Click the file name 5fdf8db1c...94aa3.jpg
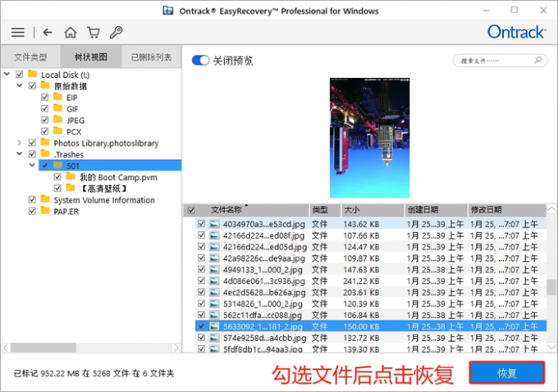The width and height of the screenshot is (558, 392). click(263, 349)
